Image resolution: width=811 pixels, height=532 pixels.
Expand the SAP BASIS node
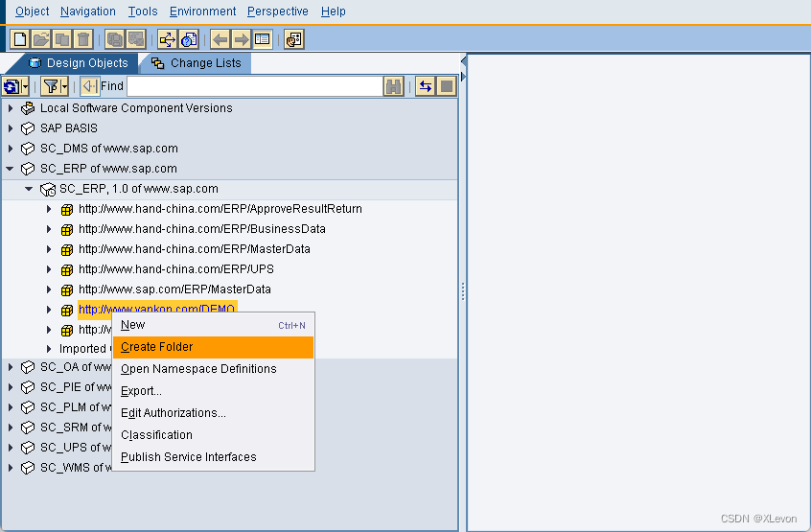[11, 128]
